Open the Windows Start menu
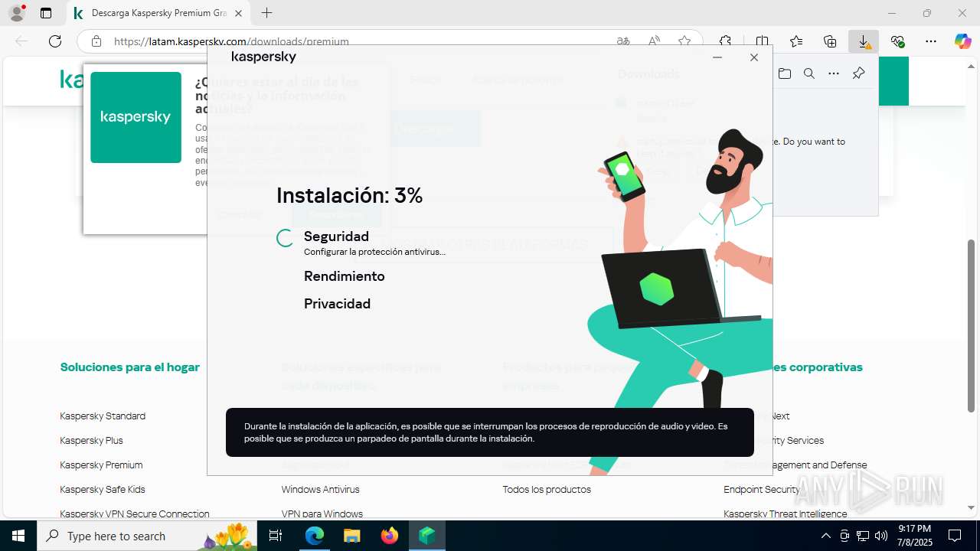Screen dimensions: 980x551 [18, 536]
